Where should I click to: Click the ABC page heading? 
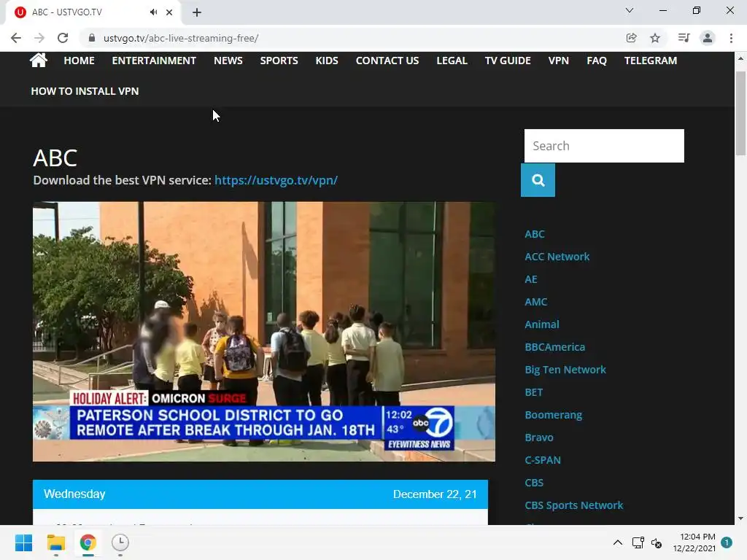[55, 157]
